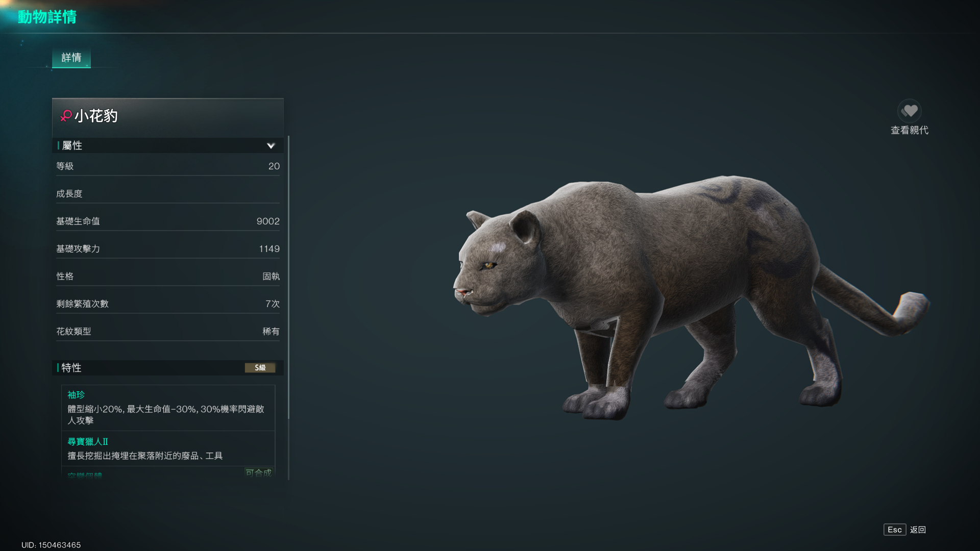Click the 返回 return label
The image size is (980, 551).
click(x=918, y=530)
